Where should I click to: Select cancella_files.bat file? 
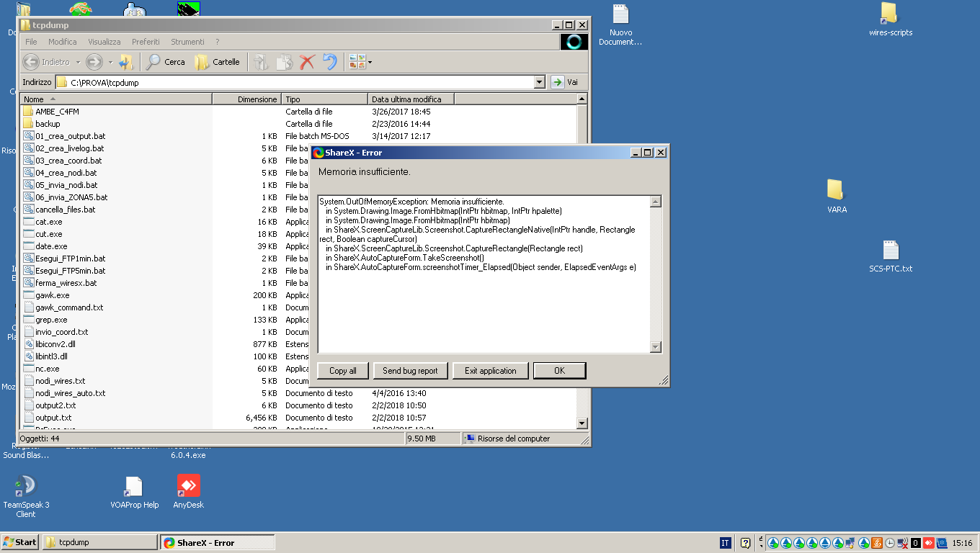point(59,210)
